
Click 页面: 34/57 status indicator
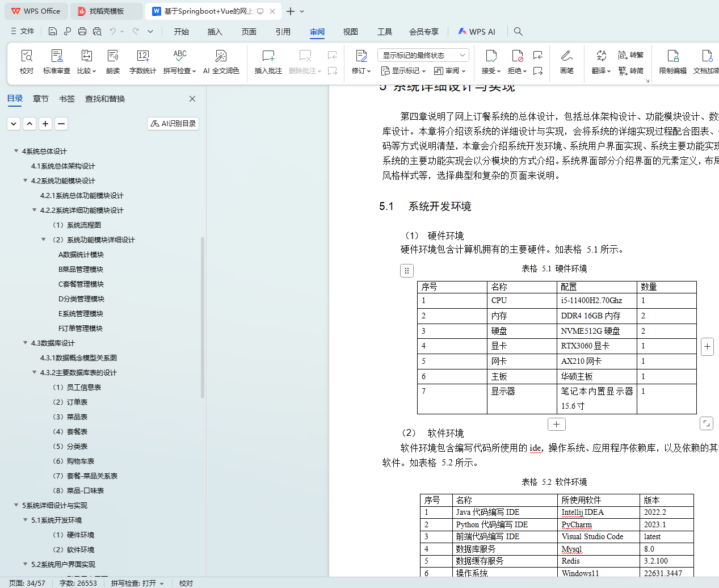point(27,583)
